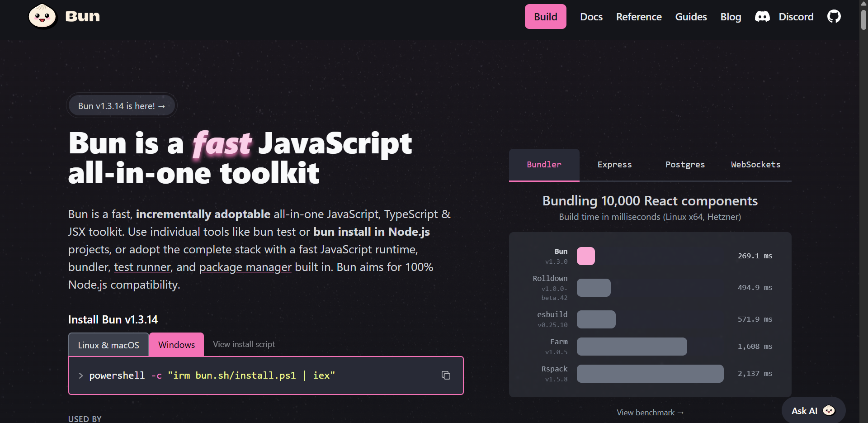Visit the Blog link
The height and width of the screenshot is (423, 868).
click(x=731, y=17)
